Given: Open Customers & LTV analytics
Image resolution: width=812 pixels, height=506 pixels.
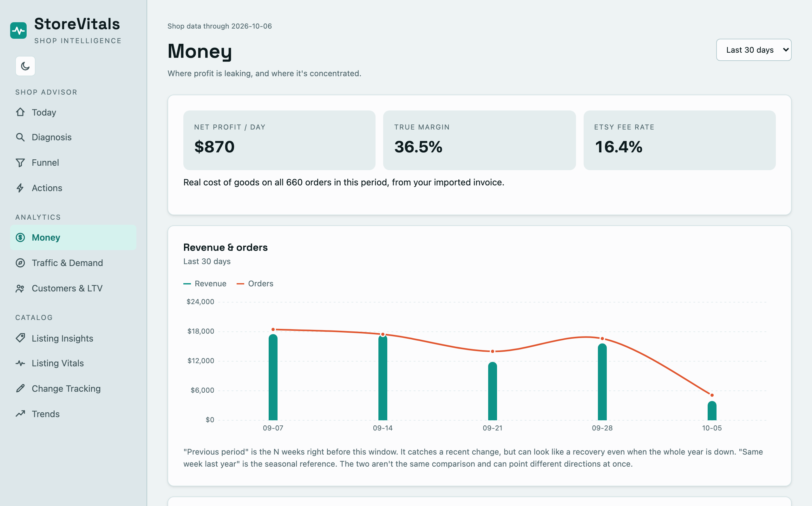Looking at the screenshot, I should tap(73, 288).
